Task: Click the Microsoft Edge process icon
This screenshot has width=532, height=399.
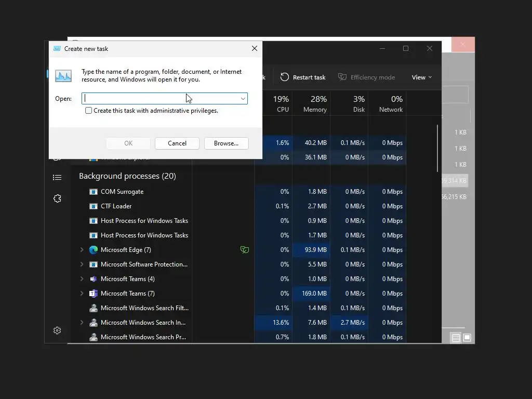Action: [x=94, y=250]
